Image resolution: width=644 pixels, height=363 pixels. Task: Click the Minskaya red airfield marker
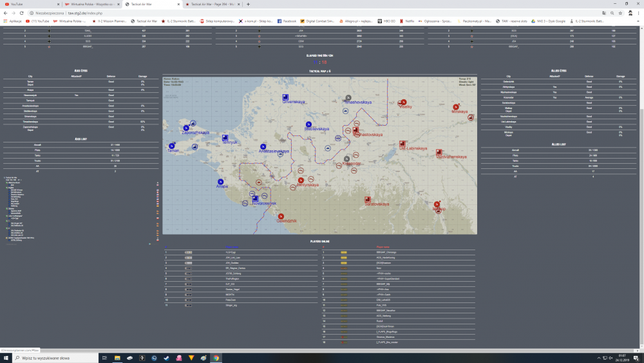point(456,107)
